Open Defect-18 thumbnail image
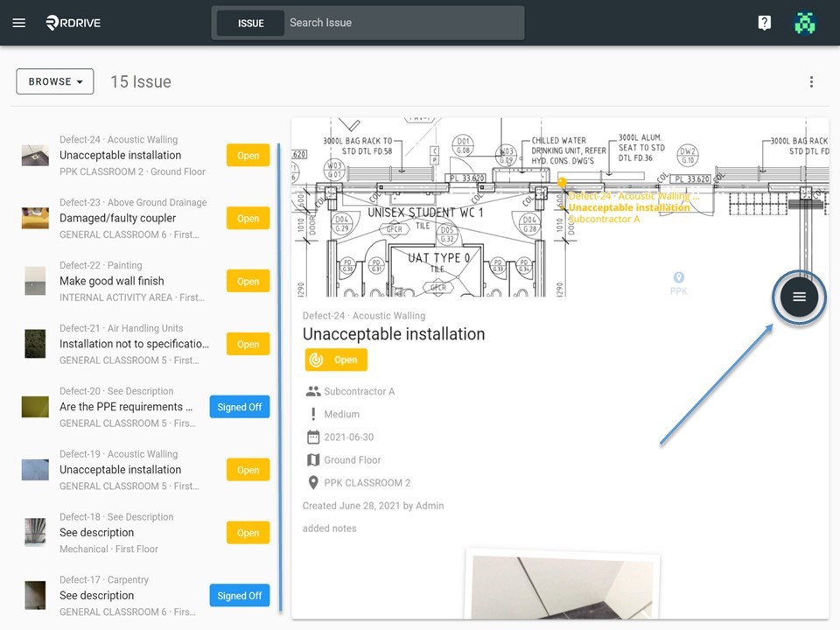Screen dimensions: 840x630 click(x=35, y=533)
